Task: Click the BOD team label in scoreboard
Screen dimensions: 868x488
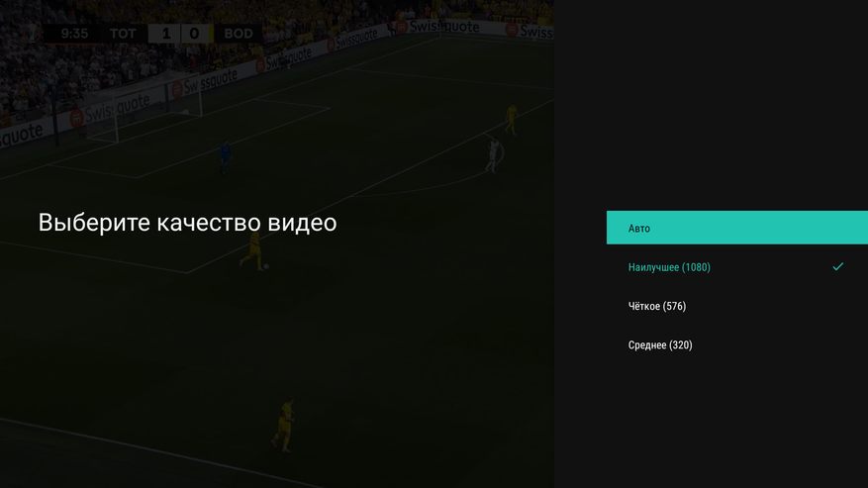Action: [239, 34]
